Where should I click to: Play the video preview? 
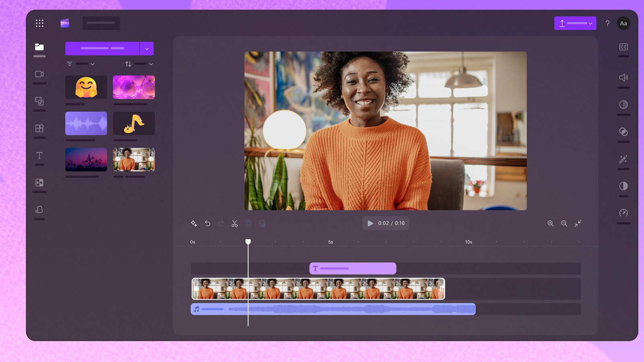point(370,223)
